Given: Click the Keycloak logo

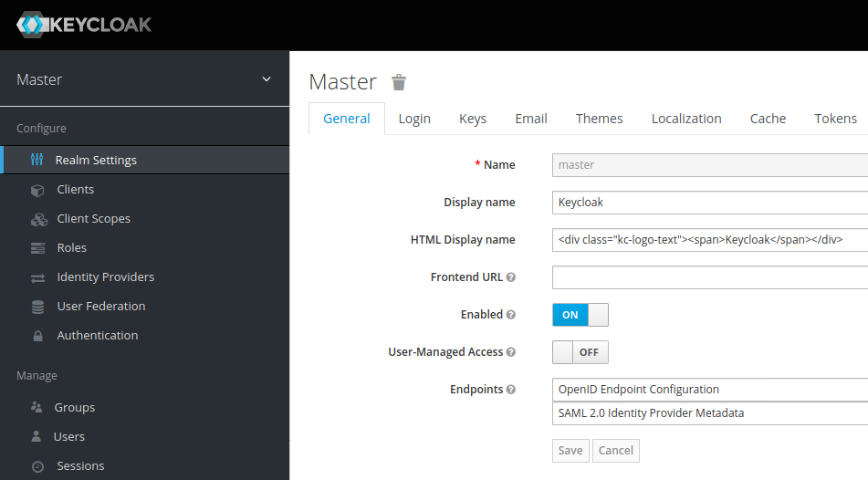Looking at the screenshot, I should pyautogui.click(x=84, y=25).
